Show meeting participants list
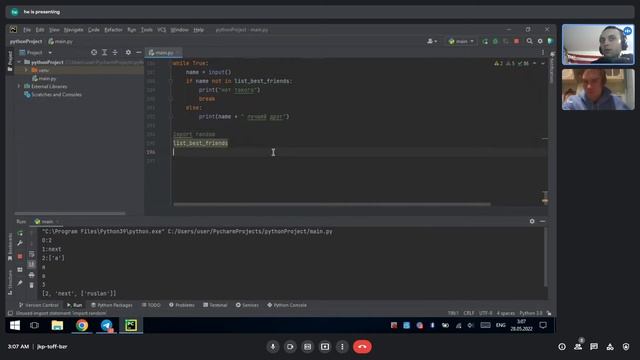 [x=578, y=347]
